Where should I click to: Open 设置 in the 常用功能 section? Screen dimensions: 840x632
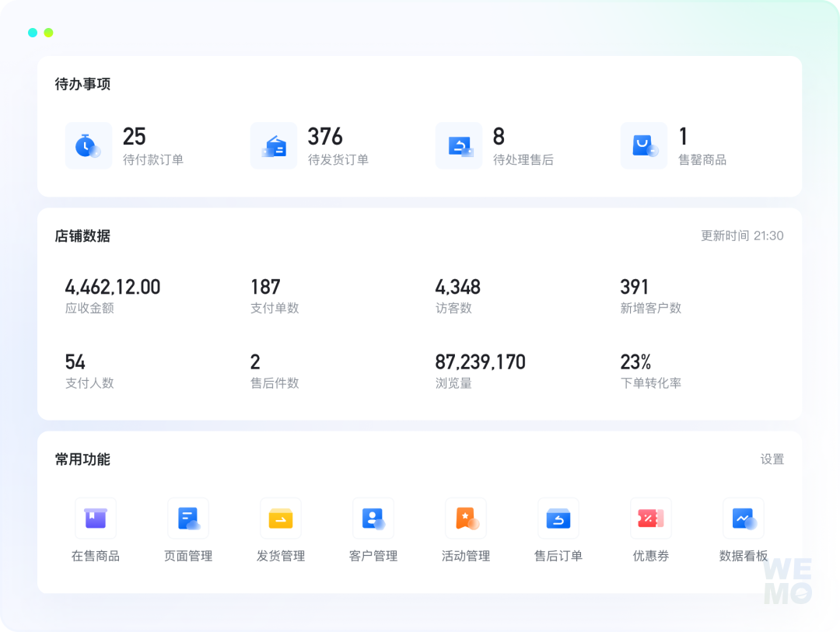pos(772,459)
